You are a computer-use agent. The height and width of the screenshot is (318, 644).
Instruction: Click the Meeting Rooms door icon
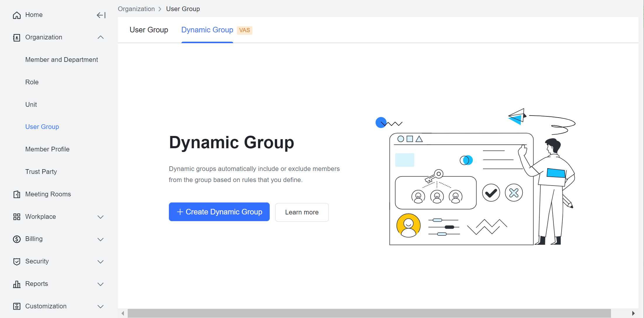pos(17,194)
